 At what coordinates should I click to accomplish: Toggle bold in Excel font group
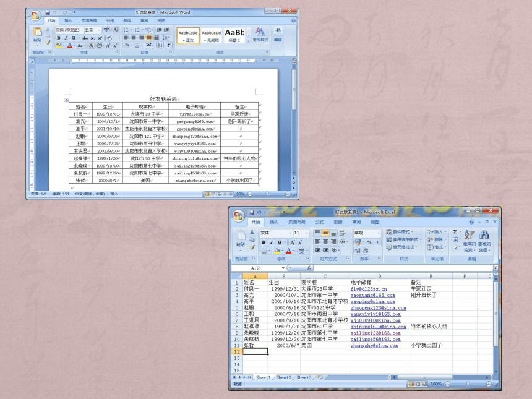pos(264,242)
